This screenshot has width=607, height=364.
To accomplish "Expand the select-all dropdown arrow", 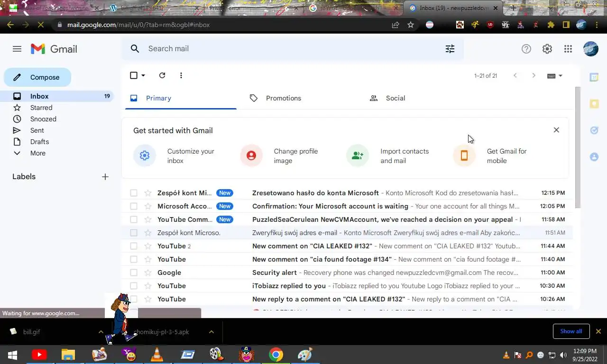I will (x=143, y=75).
